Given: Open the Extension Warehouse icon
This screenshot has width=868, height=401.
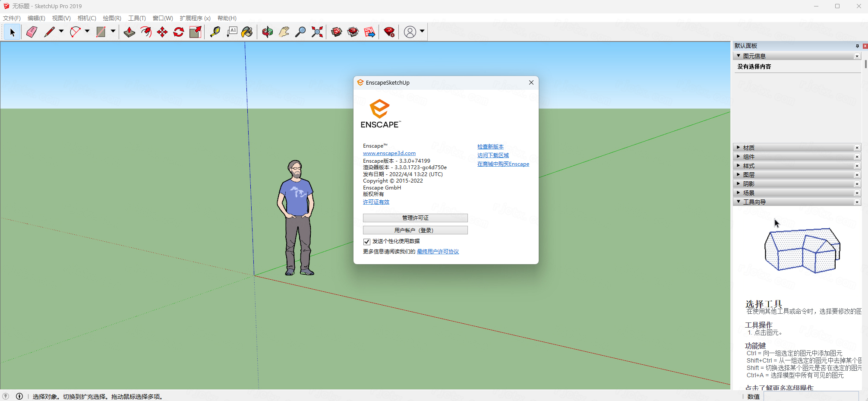Looking at the screenshot, I should 353,32.
